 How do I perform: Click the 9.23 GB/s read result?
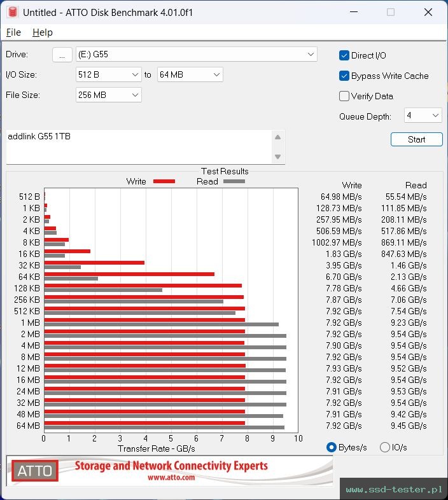click(x=409, y=323)
